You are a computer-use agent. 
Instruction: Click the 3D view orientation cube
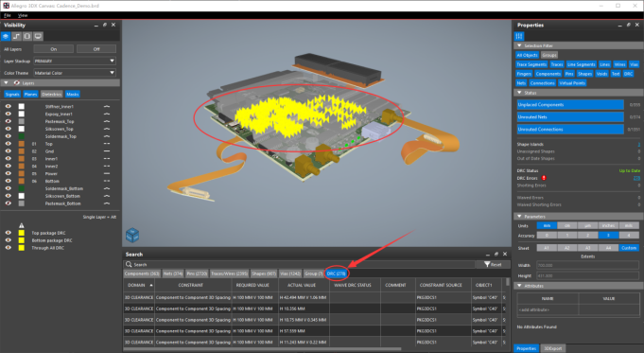tap(132, 235)
